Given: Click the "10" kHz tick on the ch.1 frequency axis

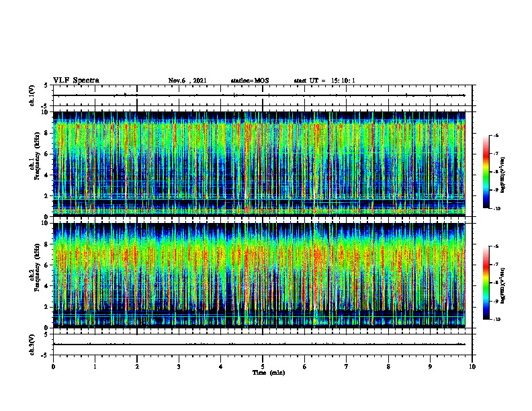Looking at the screenshot, I should click(x=44, y=112).
